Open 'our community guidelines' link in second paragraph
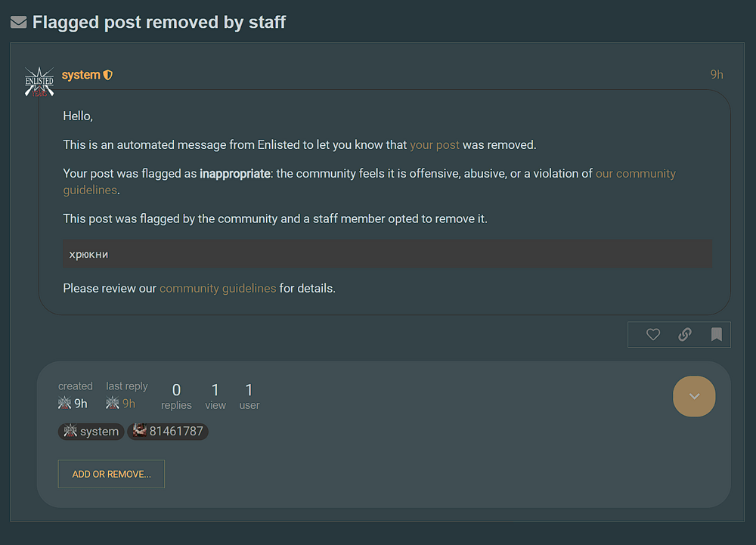756x545 pixels. (635, 173)
